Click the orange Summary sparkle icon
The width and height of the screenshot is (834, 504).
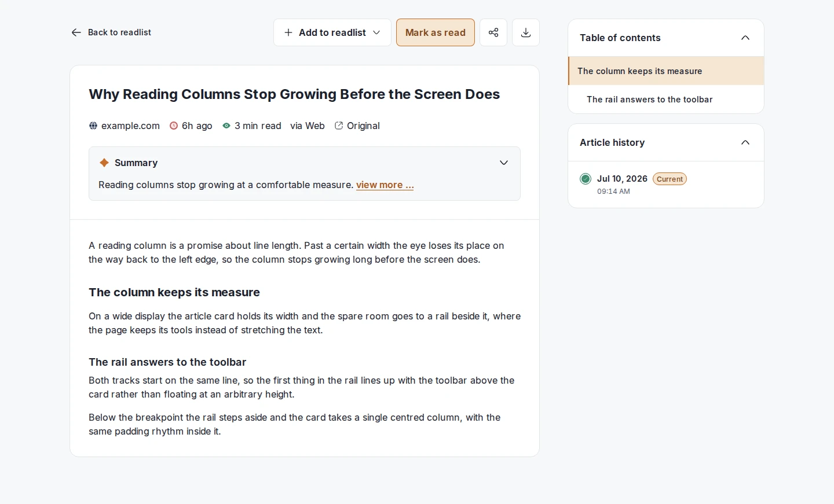click(x=104, y=163)
